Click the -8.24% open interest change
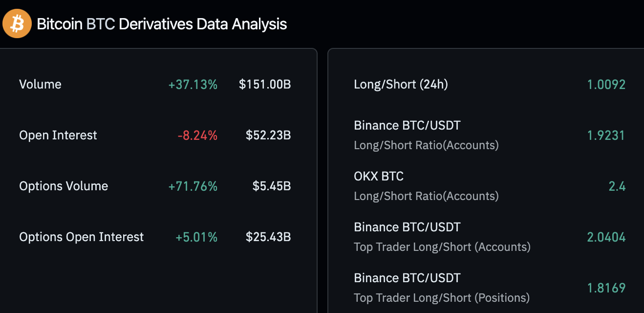644x313 pixels. (197, 135)
